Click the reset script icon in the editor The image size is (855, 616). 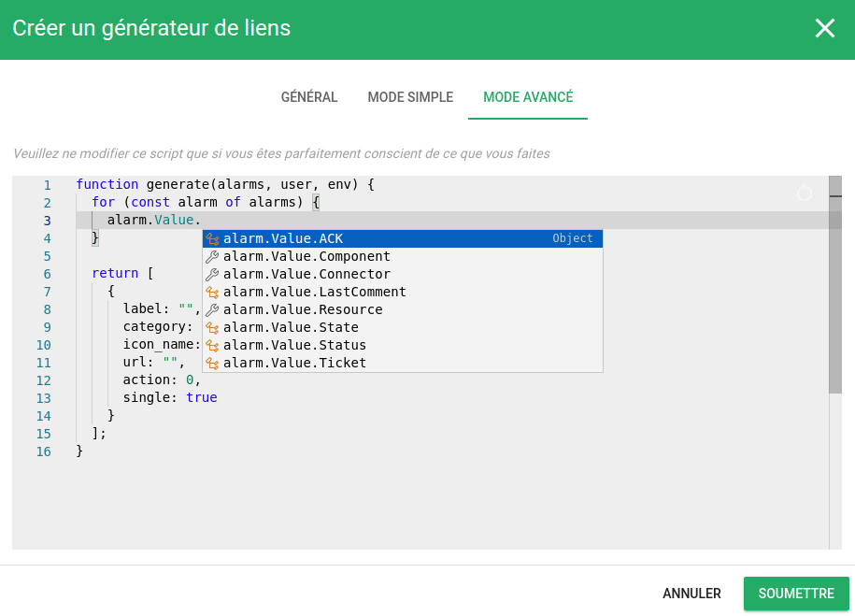point(805,193)
